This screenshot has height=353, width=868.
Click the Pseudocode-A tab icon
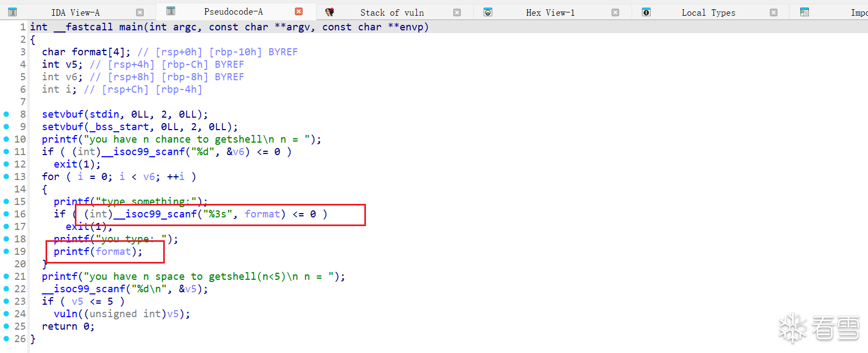(171, 11)
